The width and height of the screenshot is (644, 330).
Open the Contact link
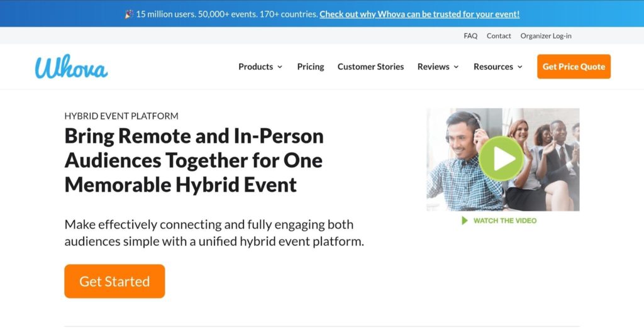(x=499, y=36)
